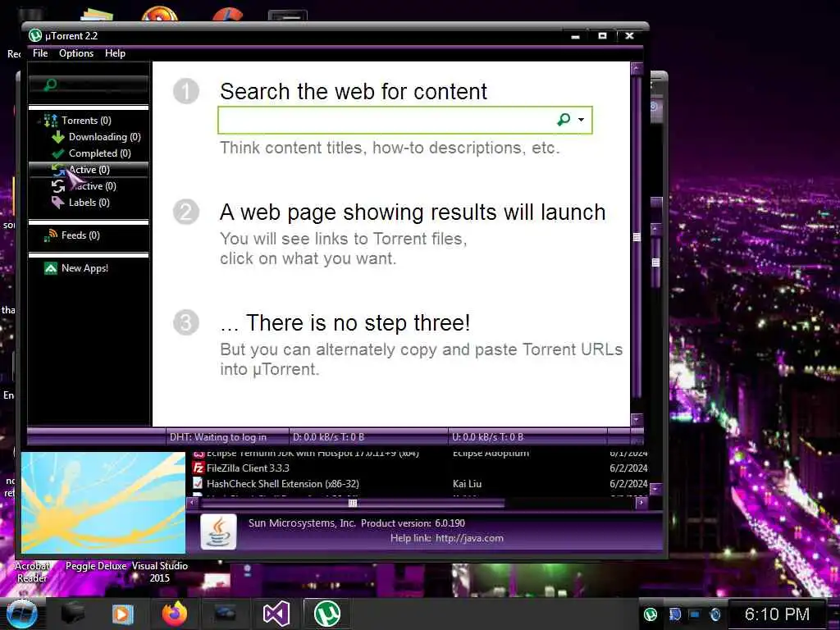Click the FileZilla Client row icon

tap(199, 468)
